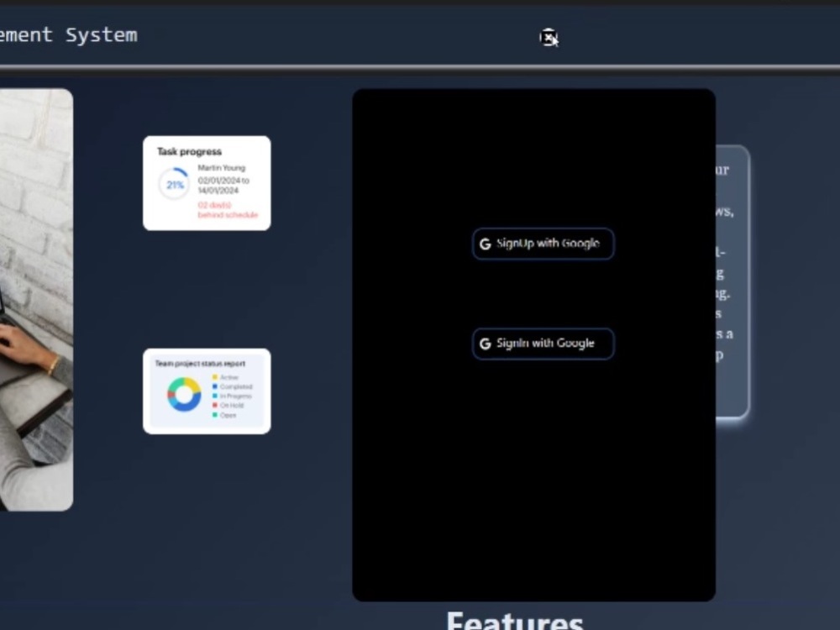
Task: Click the SignUp with Google button
Action: coord(543,244)
